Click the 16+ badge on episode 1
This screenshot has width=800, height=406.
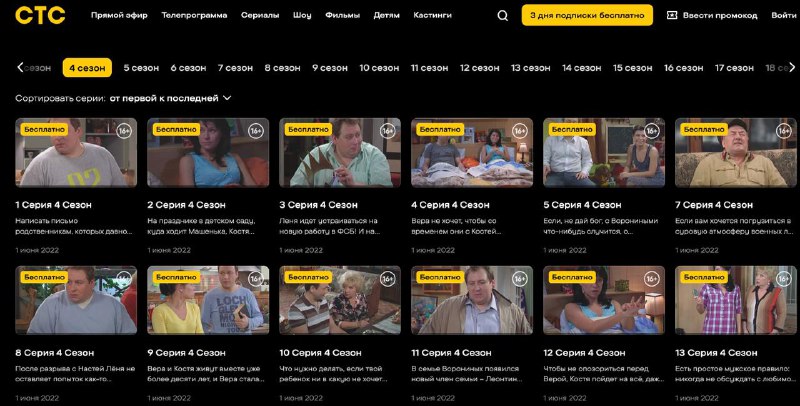click(x=124, y=131)
